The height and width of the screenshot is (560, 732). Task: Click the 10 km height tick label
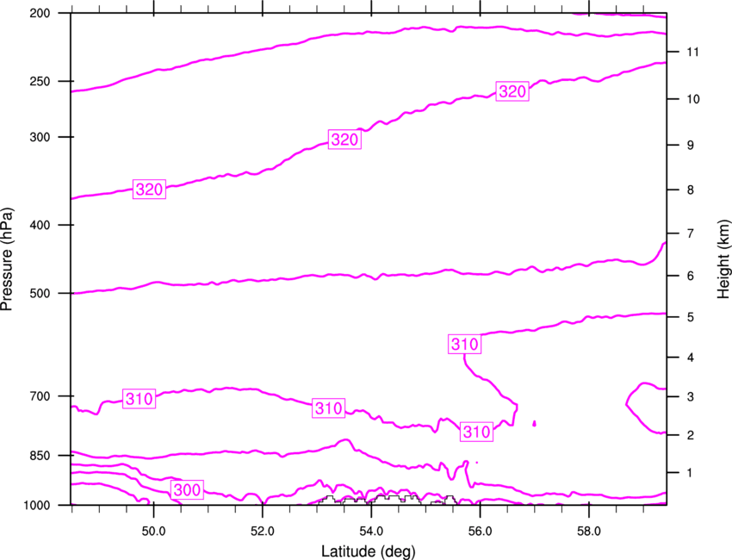pos(692,99)
